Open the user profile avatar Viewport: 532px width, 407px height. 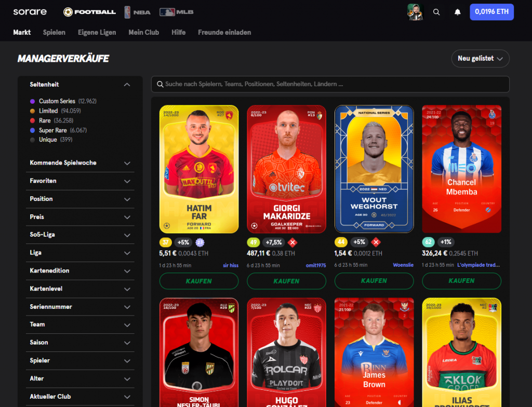coord(415,12)
